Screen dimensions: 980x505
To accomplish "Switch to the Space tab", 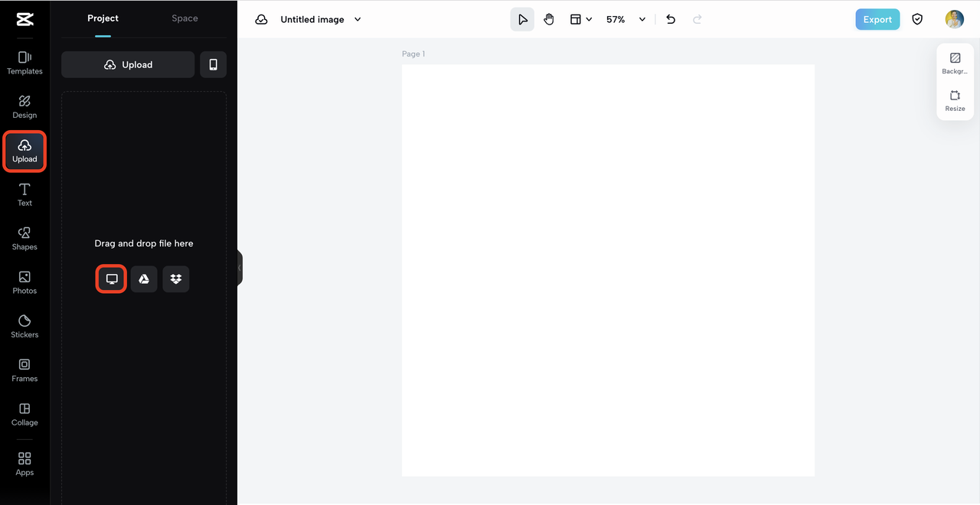I will pos(185,18).
